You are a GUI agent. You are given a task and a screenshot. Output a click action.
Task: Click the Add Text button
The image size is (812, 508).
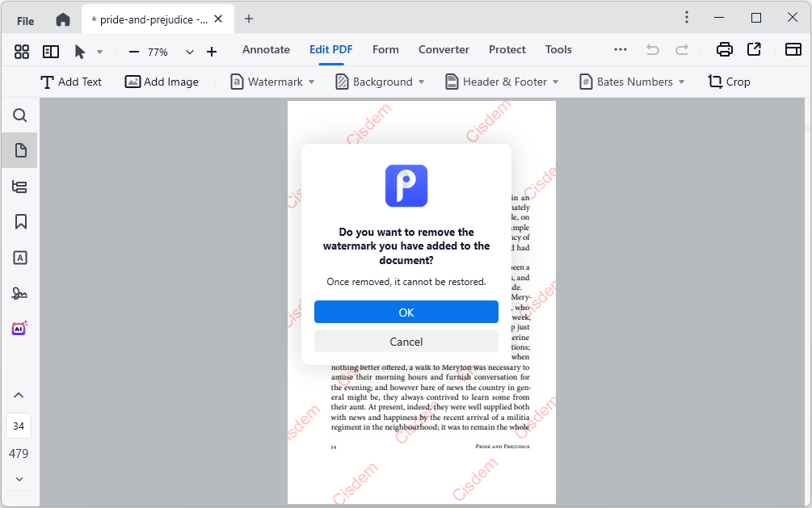71,82
